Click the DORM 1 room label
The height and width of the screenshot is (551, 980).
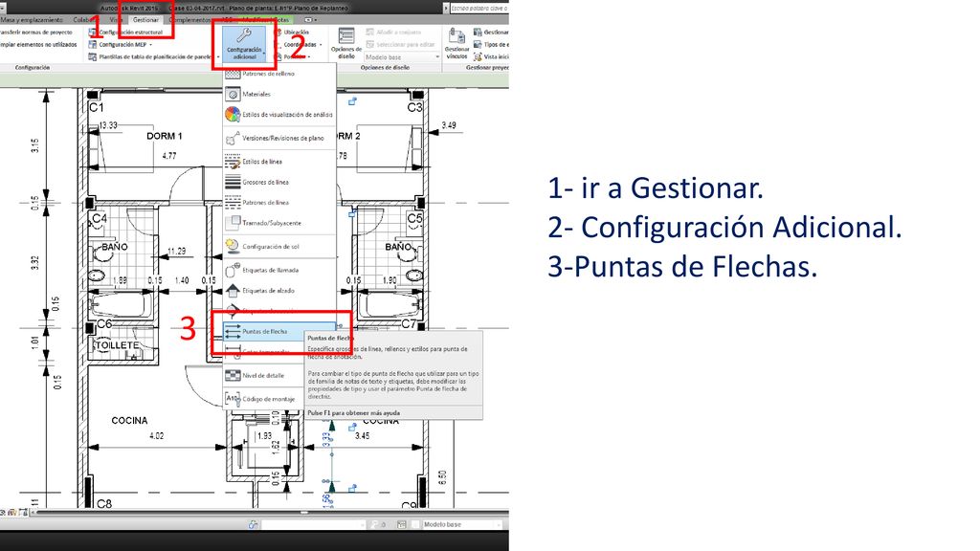(x=165, y=136)
